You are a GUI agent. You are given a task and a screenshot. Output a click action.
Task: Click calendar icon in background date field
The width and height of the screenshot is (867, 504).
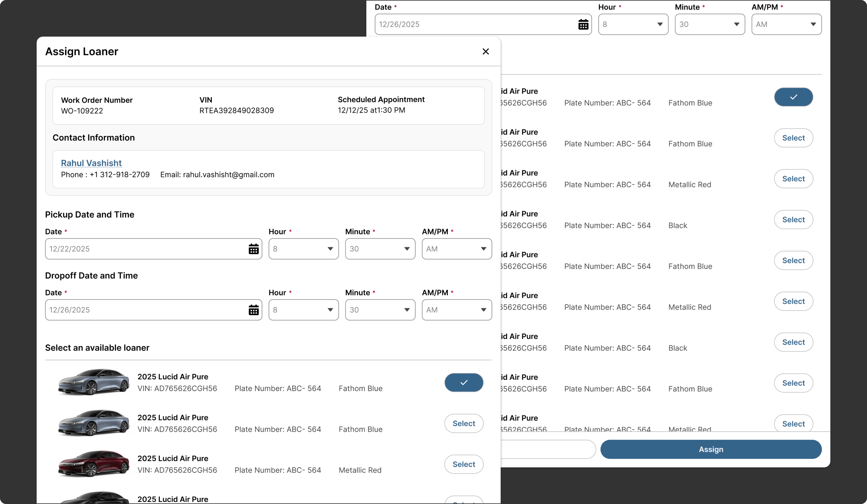tap(583, 24)
